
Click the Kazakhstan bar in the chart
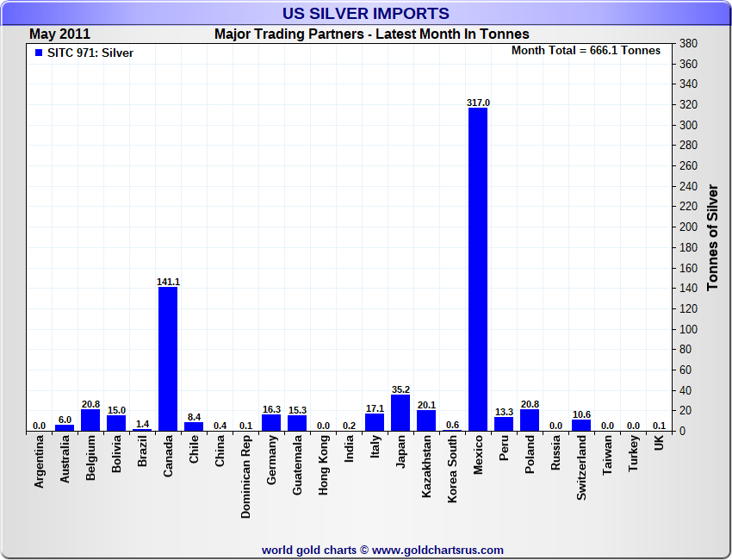point(426,420)
